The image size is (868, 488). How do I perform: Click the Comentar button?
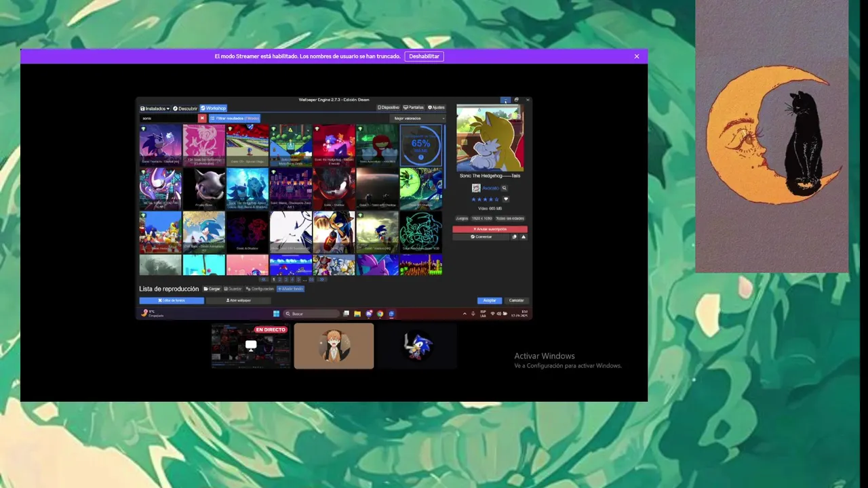point(481,237)
